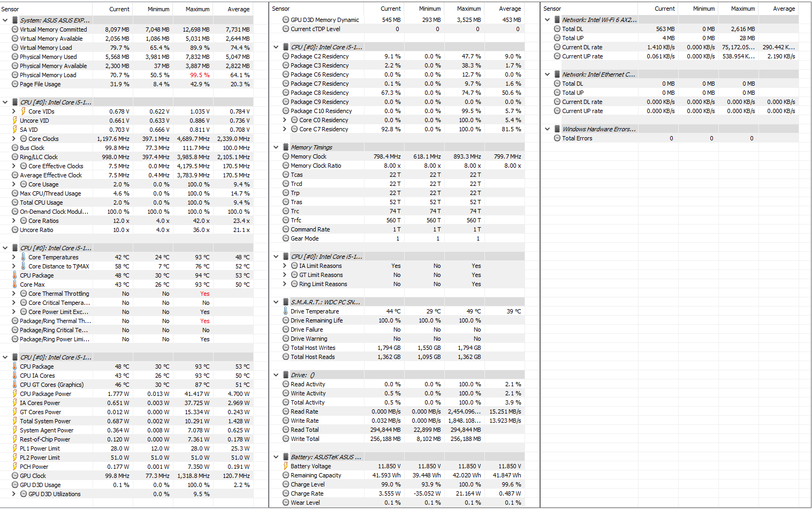Expand the Core Ratios row
The height and width of the screenshot is (509, 812).
[x=14, y=221]
